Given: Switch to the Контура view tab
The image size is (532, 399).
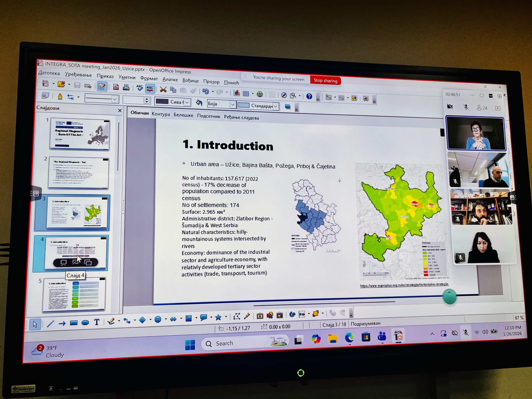Looking at the screenshot, I should click(x=161, y=114).
